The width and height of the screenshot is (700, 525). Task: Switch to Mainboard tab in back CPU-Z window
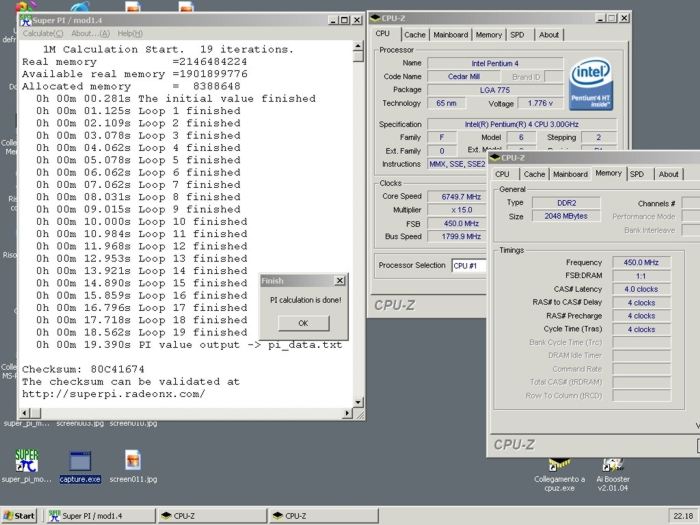click(450, 35)
